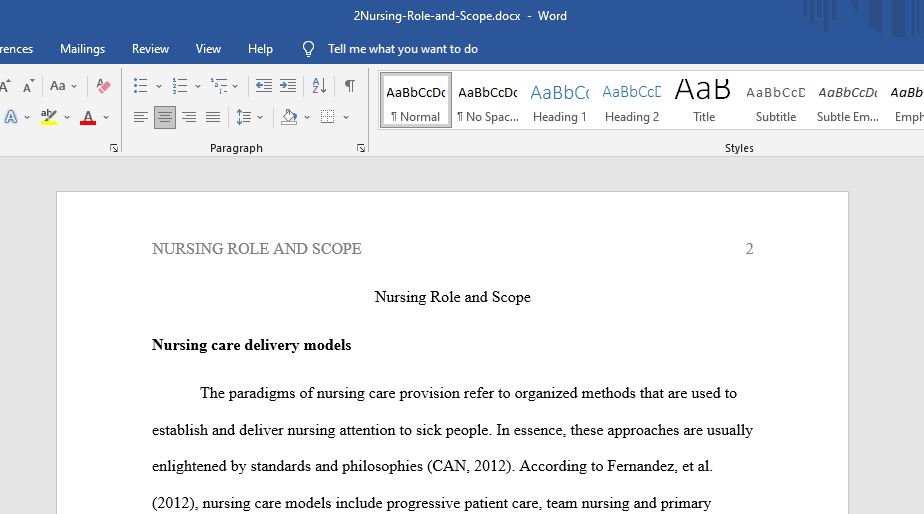The width and height of the screenshot is (924, 514).
Task: Expand the numbering library dropdown arrow
Action: (197, 86)
